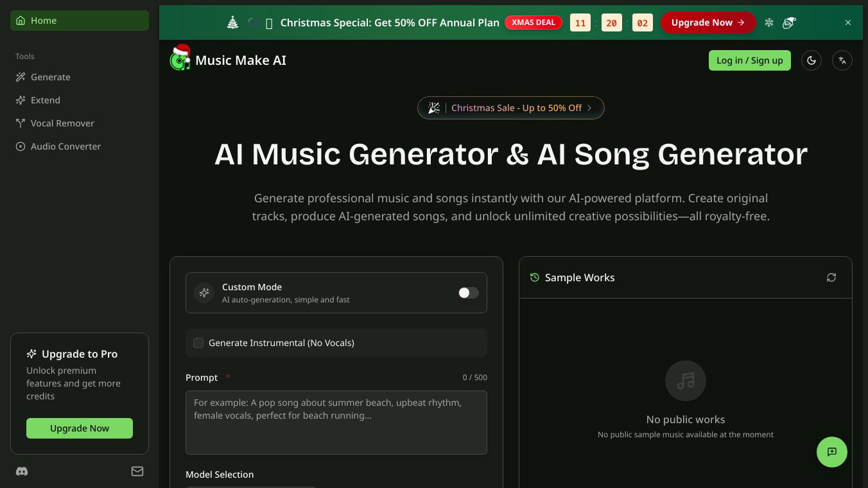Go to the Extend tool
868x488 pixels.
tap(80, 100)
